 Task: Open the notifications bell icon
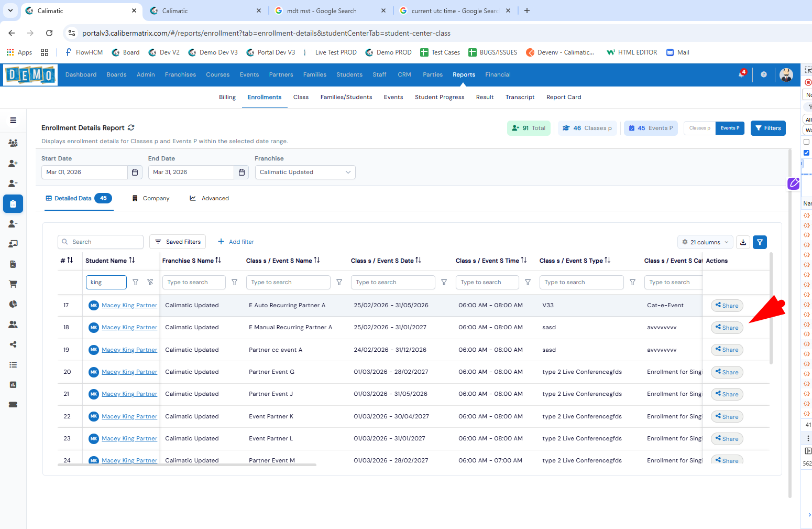(741, 74)
